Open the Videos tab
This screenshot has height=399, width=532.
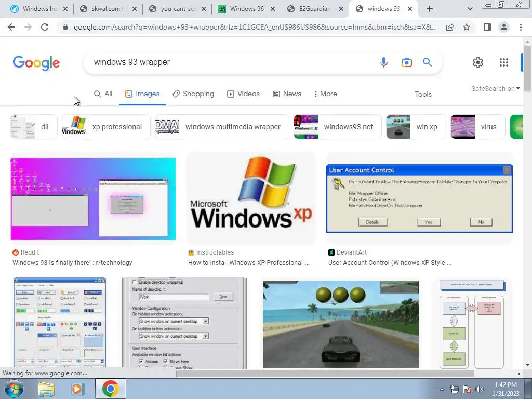pos(243,94)
